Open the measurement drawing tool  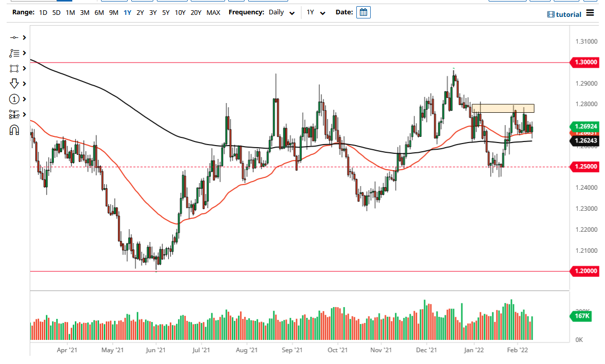coord(14,115)
